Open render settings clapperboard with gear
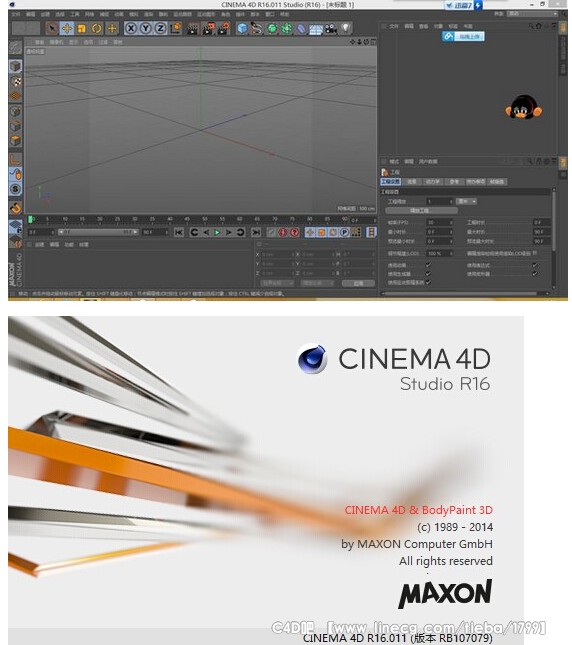The width and height of the screenshot is (572, 645). coord(224,28)
